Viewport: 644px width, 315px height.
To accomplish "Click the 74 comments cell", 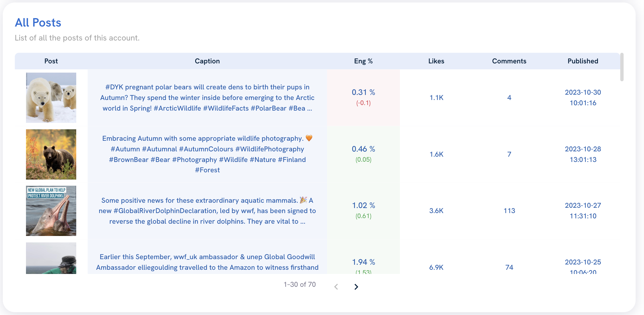I will click(x=509, y=268).
